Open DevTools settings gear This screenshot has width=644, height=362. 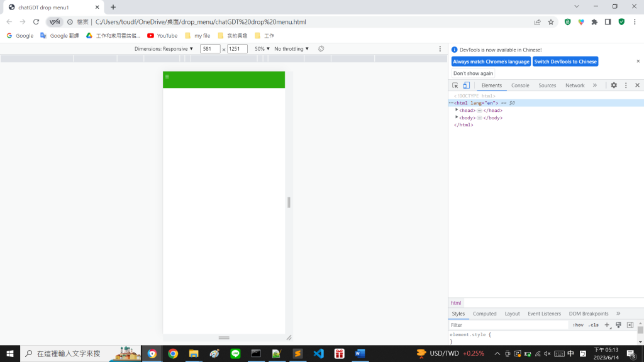pos(614,85)
